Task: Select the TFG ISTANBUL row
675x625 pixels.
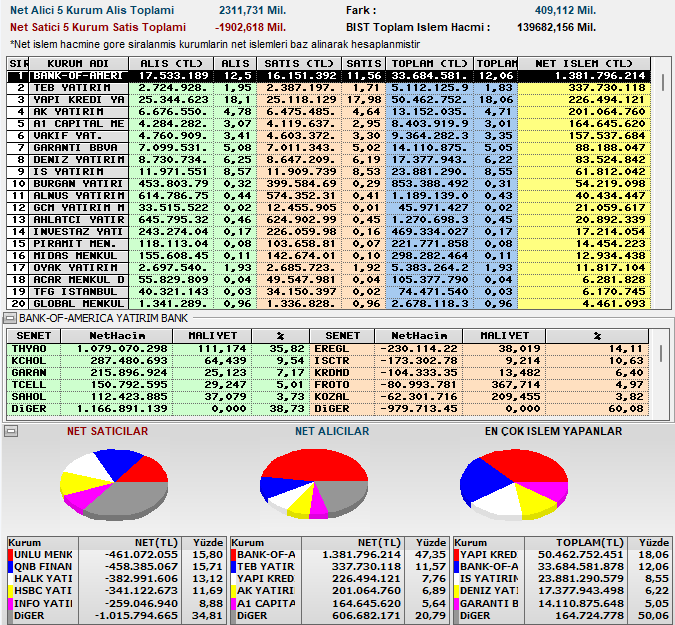Action: [328, 292]
